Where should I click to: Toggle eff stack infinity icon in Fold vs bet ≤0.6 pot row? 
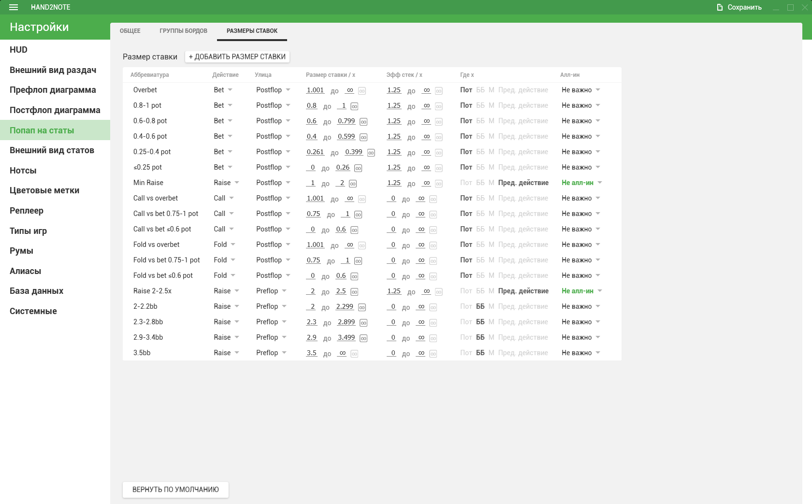[433, 276]
